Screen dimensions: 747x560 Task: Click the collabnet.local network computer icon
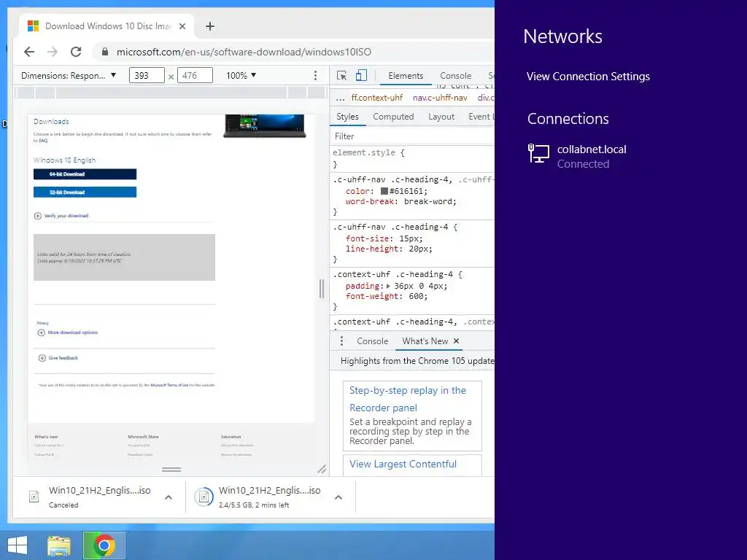click(539, 154)
